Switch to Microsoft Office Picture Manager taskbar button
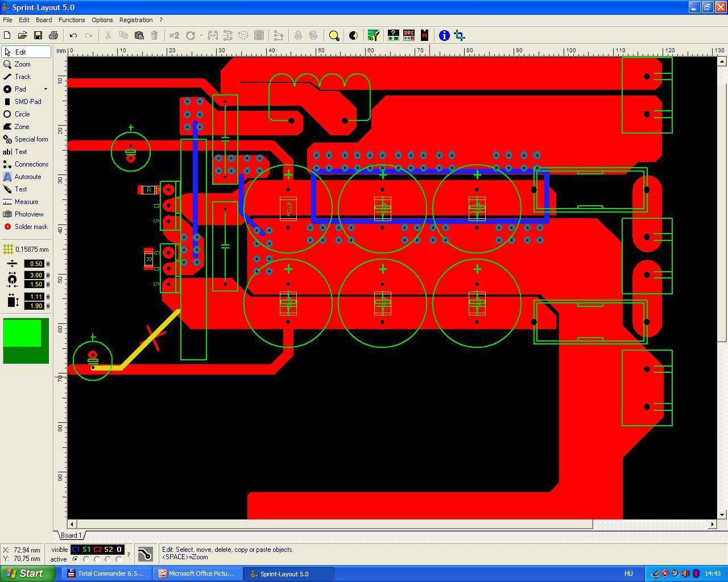This screenshot has height=582, width=728. [197, 573]
